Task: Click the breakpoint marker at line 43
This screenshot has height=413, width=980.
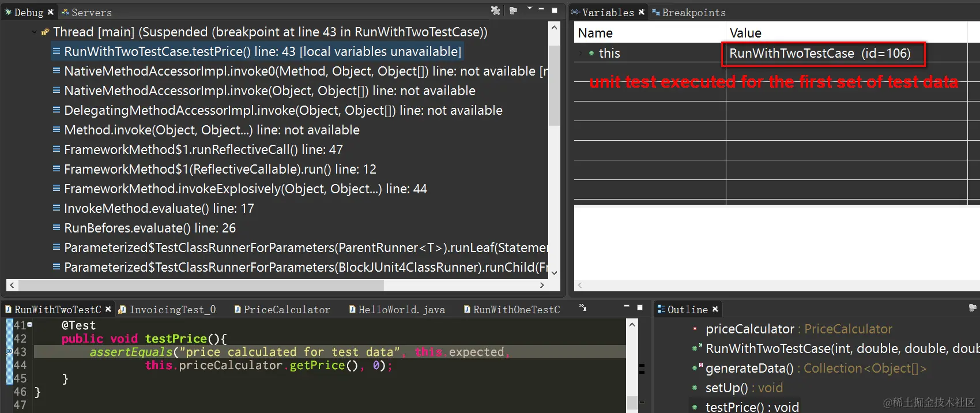Action: tap(9, 351)
